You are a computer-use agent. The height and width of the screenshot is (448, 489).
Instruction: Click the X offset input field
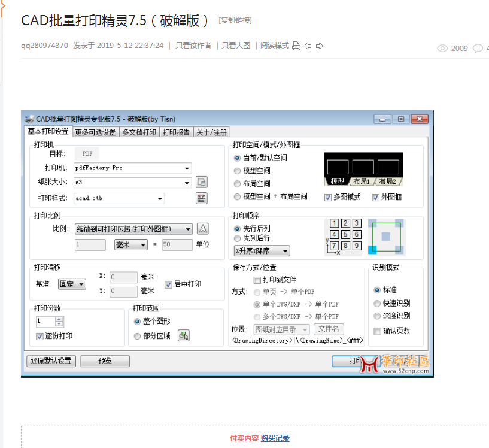pos(123,277)
